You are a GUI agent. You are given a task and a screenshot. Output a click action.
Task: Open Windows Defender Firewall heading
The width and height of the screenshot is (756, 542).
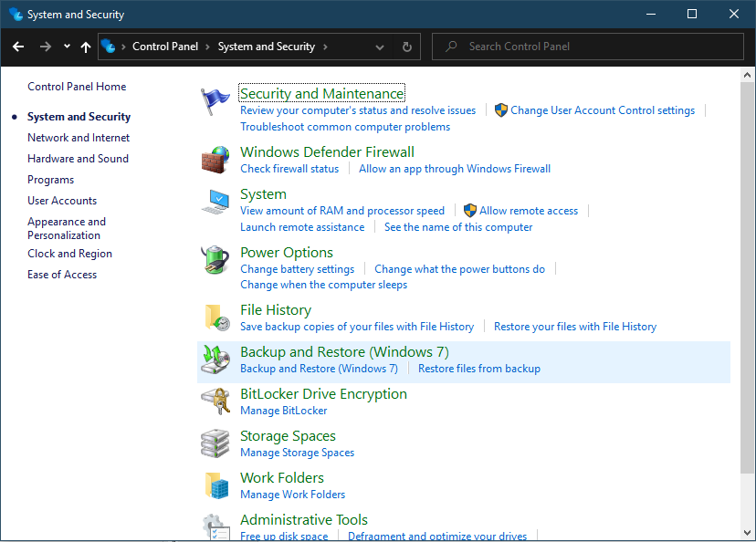coord(328,151)
